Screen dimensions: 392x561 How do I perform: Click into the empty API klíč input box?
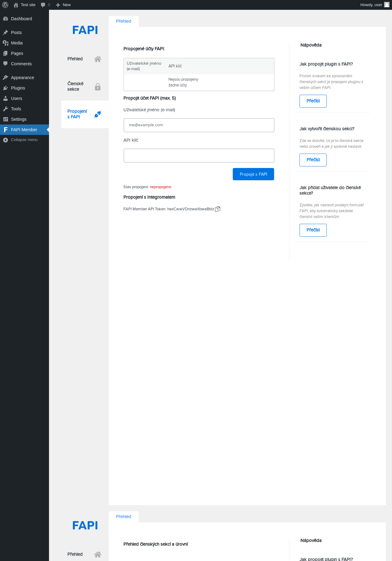click(199, 155)
